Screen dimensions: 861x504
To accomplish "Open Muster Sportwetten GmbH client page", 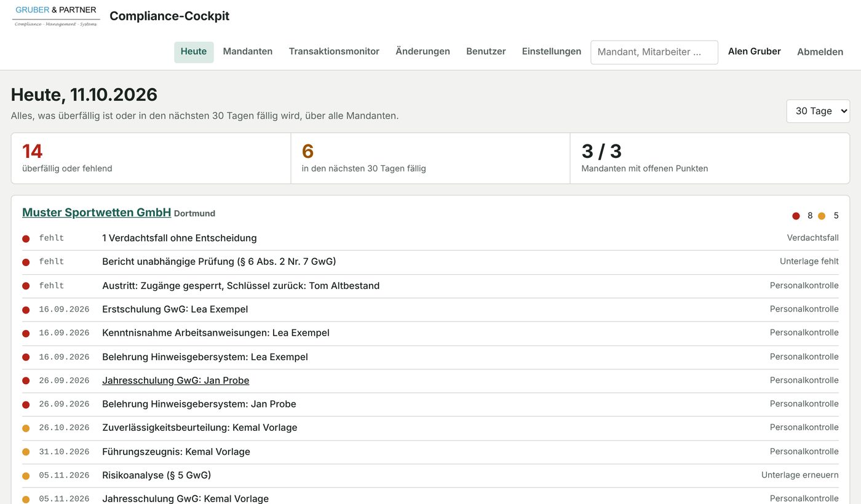I will pyautogui.click(x=97, y=213).
